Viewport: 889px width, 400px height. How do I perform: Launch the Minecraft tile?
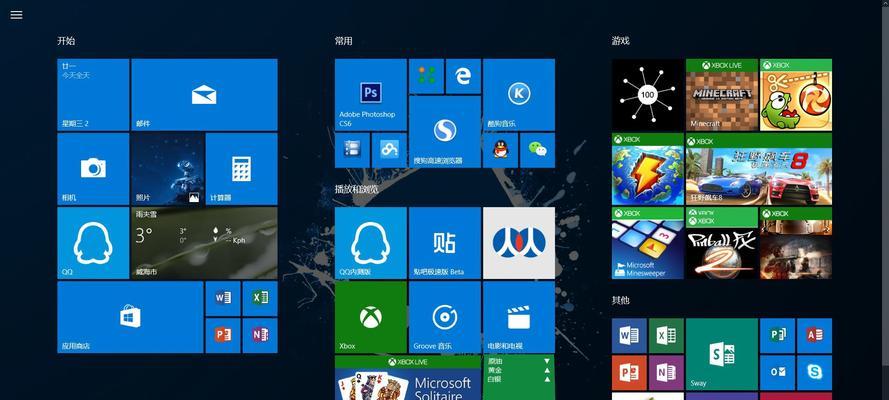[x=722, y=95]
